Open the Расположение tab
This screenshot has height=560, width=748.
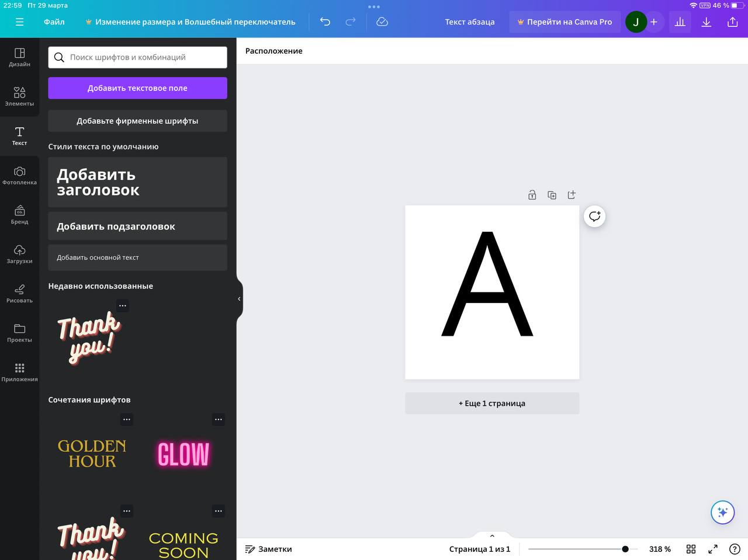[274, 51]
